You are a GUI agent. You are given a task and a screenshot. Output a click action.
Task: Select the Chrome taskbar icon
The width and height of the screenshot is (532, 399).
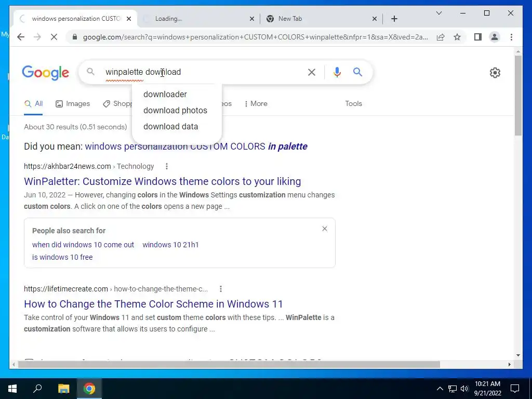89,389
